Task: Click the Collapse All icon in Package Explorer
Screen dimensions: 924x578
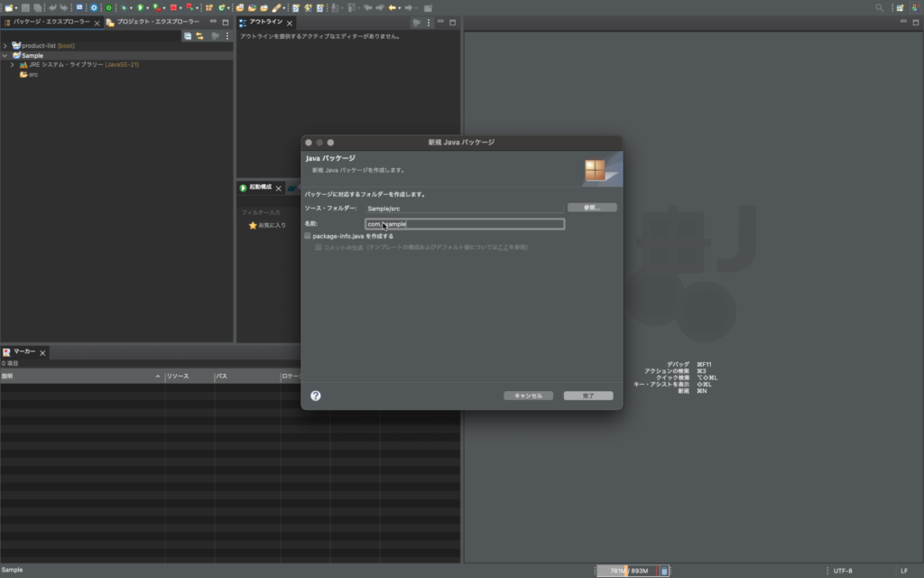Action: (x=188, y=36)
